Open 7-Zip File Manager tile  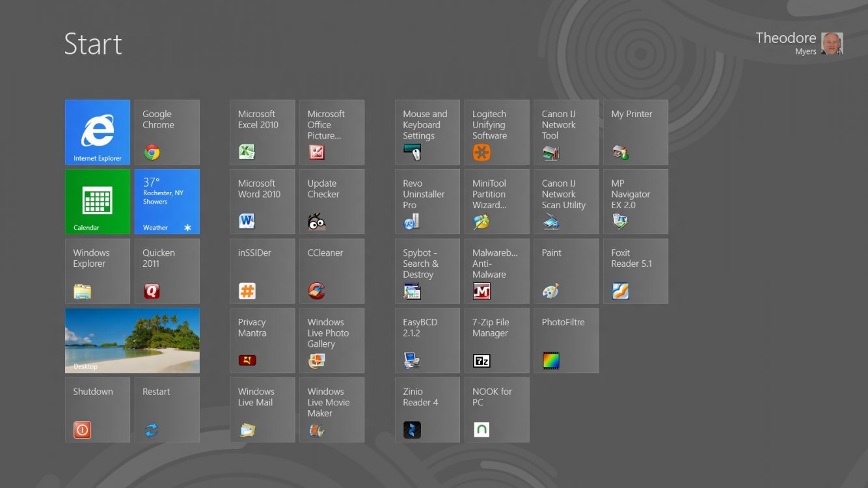pyautogui.click(x=497, y=340)
